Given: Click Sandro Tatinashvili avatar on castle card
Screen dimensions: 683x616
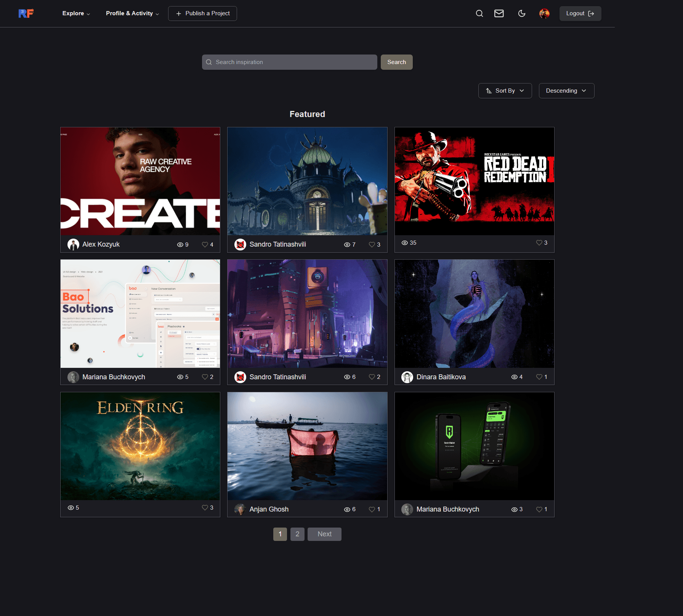Looking at the screenshot, I should [x=240, y=244].
